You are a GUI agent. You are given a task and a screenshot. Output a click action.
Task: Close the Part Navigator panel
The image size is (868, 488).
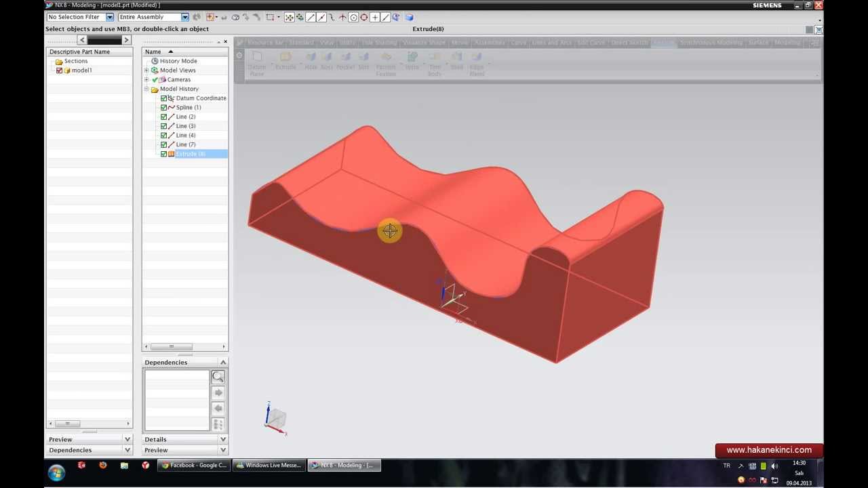coord(225,41)
